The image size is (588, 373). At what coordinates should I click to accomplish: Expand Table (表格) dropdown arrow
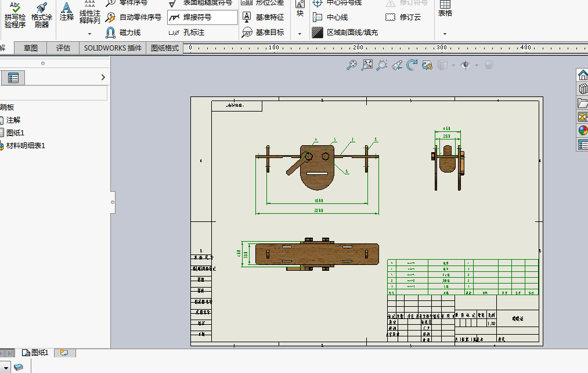point(445,34)
